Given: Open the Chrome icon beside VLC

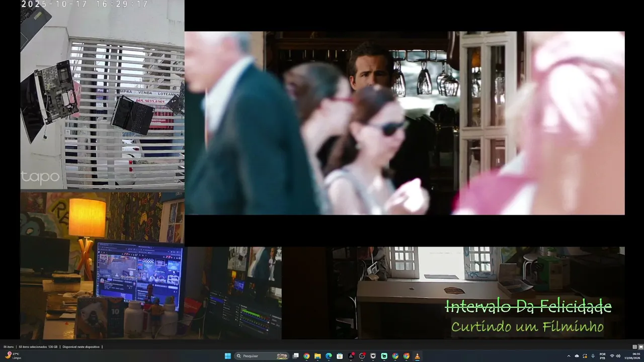Looking at the screenshot, I should [406, 356].
